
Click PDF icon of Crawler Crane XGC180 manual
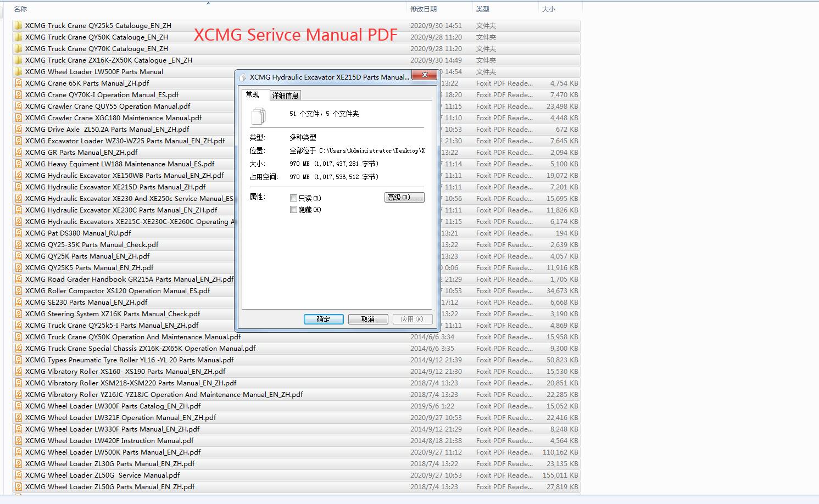(19, 117)
